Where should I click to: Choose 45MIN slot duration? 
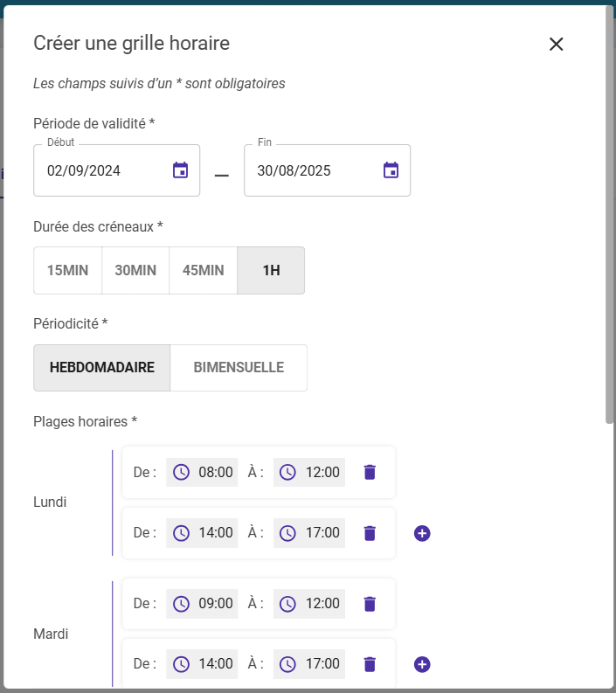tap(203, 270)
